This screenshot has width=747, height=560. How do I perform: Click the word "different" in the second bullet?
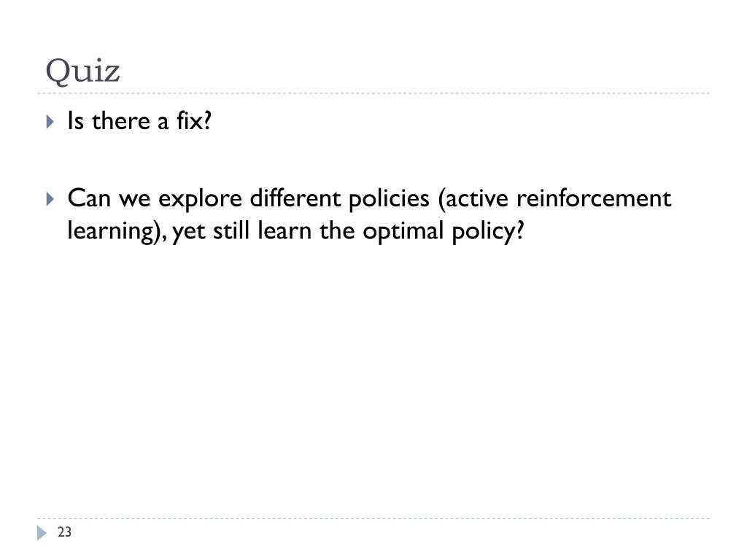click(295, 198)
